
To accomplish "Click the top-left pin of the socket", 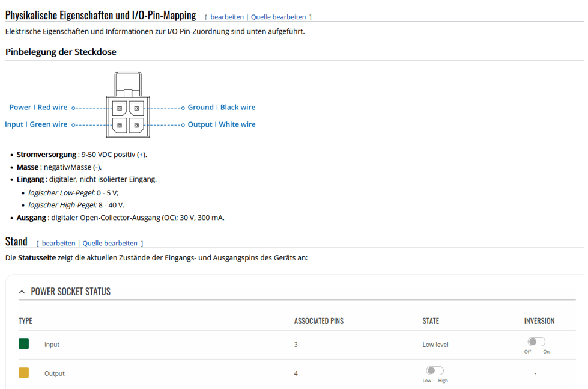I will [x=120, y=109].
